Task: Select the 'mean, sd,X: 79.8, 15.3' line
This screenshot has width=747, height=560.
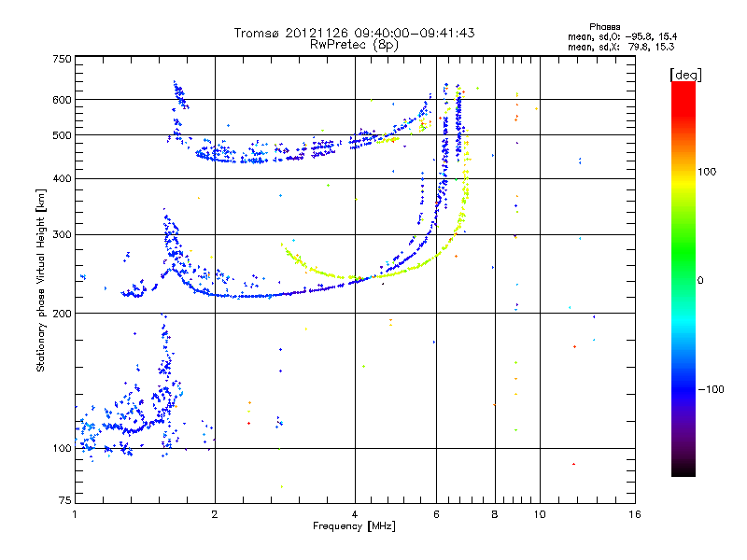Action: click(621, 47)
